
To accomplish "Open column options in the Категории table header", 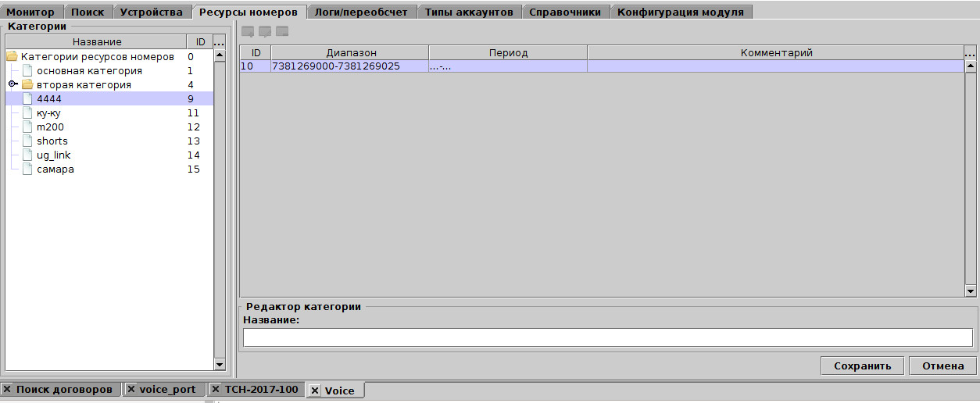I will 219,42.
